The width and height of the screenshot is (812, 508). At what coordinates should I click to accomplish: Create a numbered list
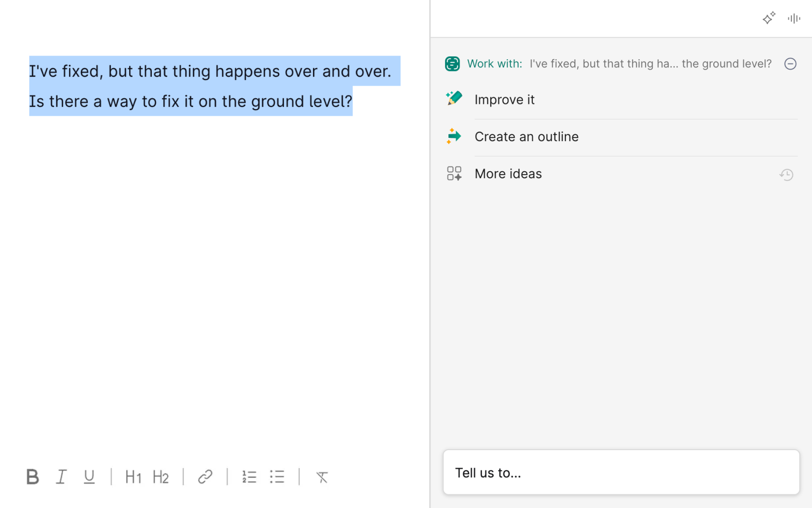point(249,477)
